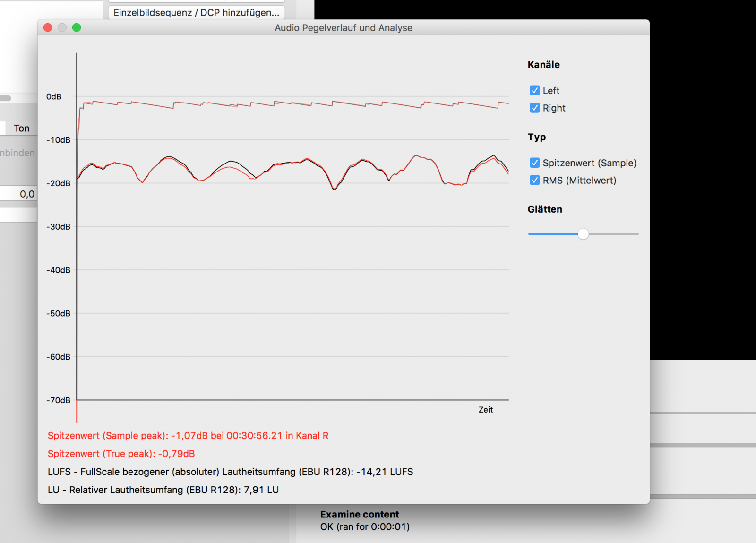The image size is (756, 543).
Task: Uncheck the Left channel checkbox
Action: tap(534, 90)
